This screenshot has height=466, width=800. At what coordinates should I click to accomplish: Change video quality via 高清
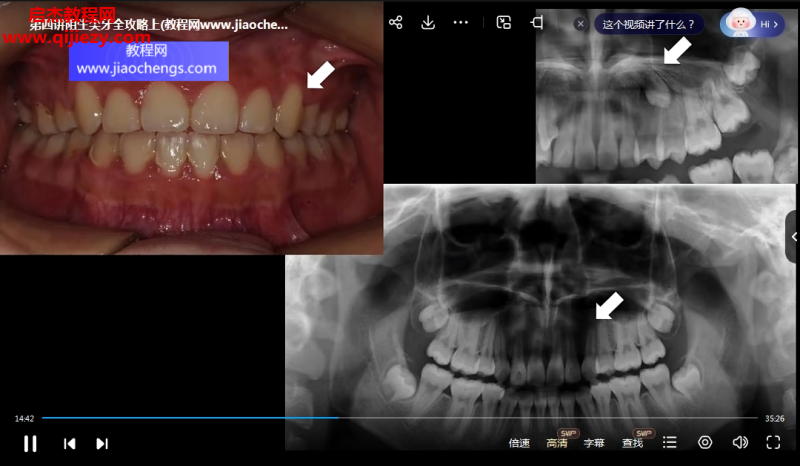pyautogui.click(x=557, y=443)
